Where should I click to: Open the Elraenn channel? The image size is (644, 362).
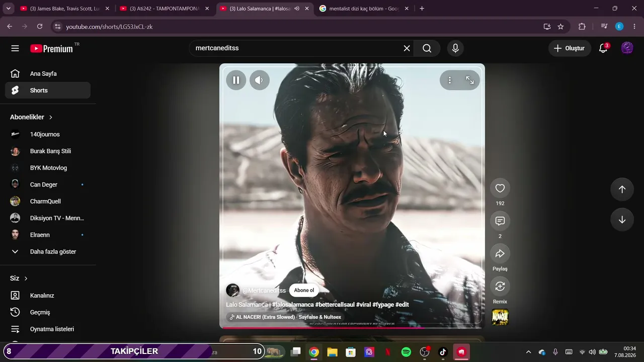point(48,235)
